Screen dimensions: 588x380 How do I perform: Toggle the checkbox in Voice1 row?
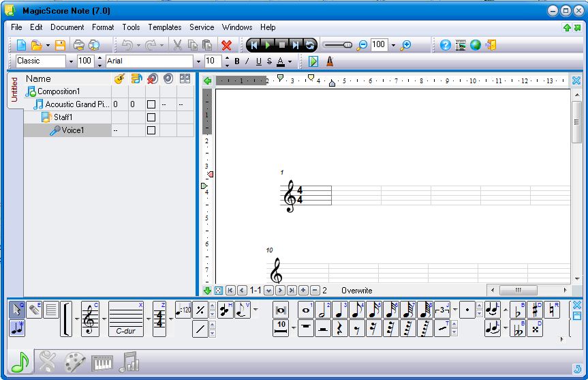151,130
